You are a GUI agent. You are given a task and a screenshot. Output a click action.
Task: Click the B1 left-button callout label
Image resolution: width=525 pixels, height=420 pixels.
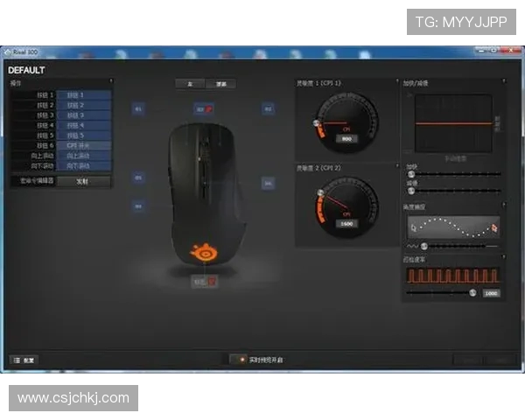[138, 108]
